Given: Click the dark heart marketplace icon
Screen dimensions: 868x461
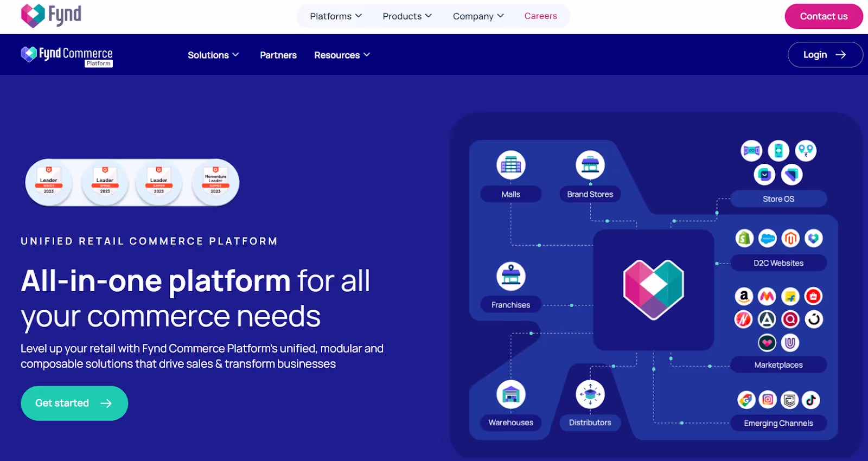Looking at the screenshot, I should click(767, 343).
